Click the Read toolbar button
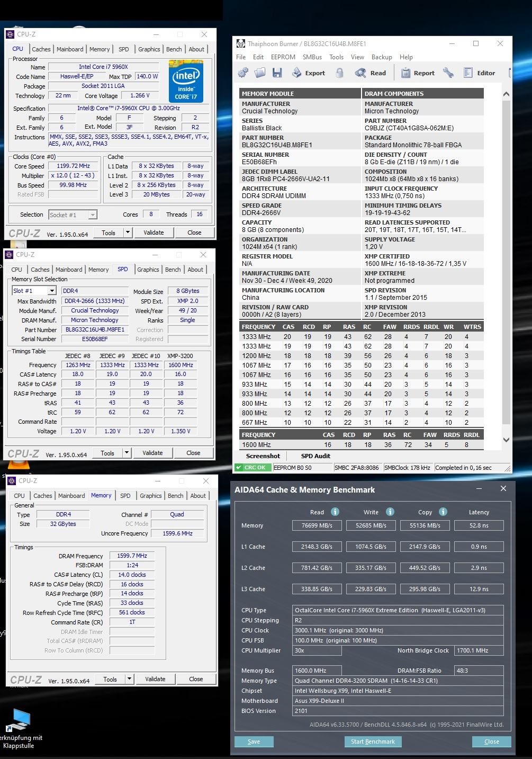The width and height of the screenshot is (532, 759). coord(371,73)
